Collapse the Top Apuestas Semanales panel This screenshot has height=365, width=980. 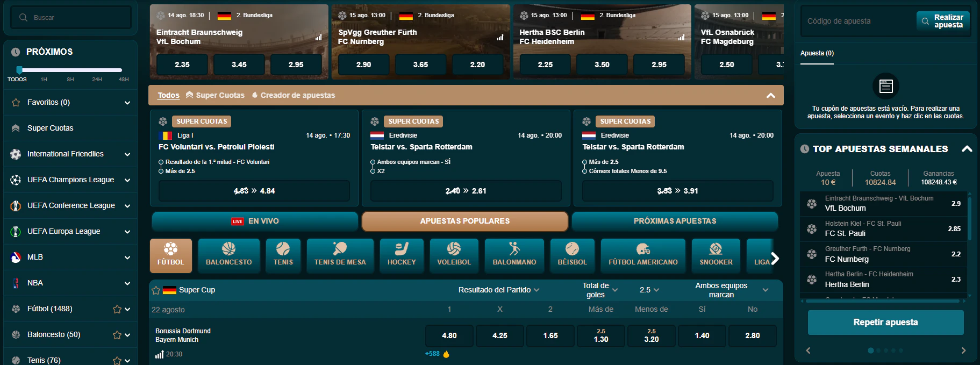[x=967, y=149]
